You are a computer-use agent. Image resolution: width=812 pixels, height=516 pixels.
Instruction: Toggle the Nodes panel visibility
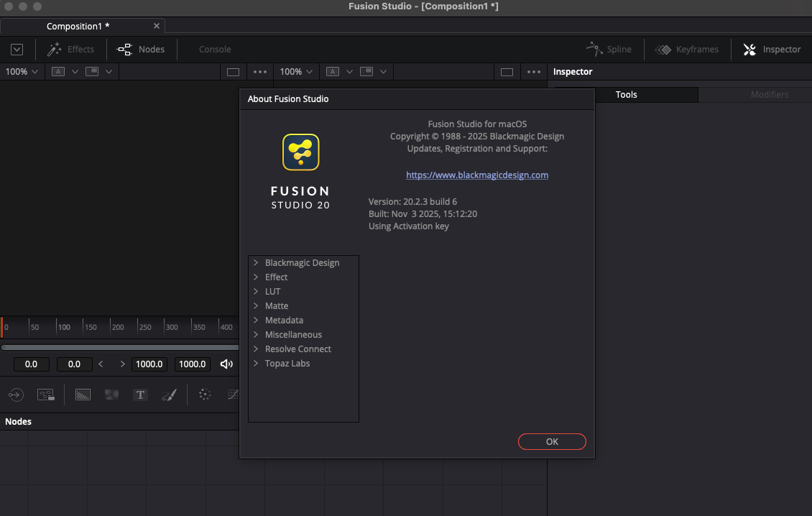[142, 50]
